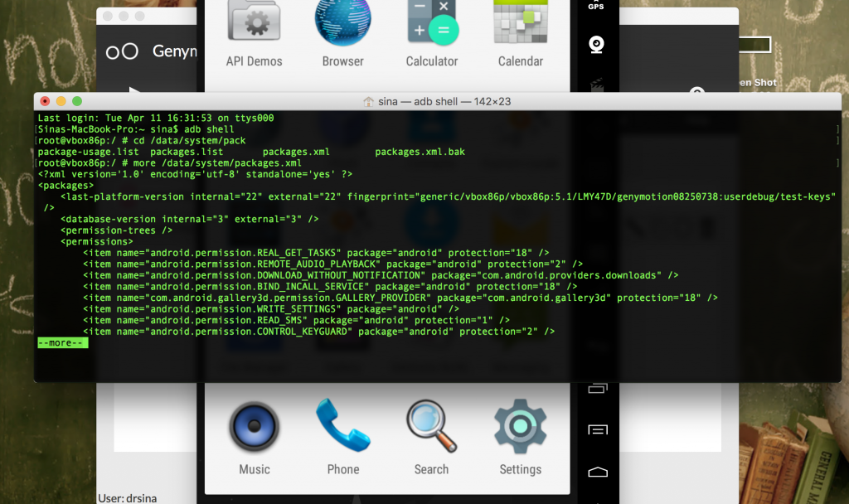The height and width of the screenshot is (504, 849).
Task: Open Android Settings app
Action: [x=521, y=438]
